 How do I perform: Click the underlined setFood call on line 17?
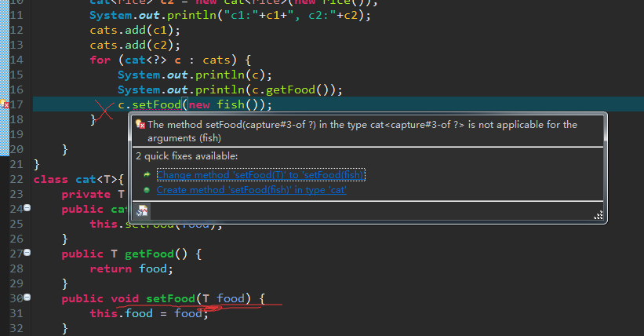tap(156, 104)
